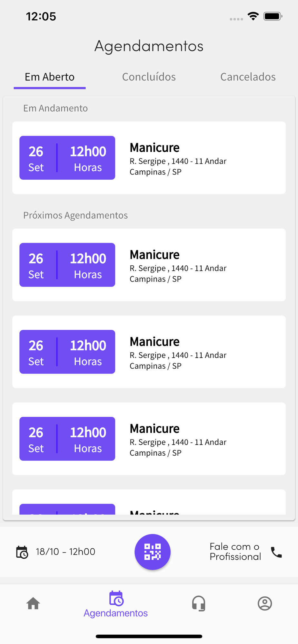Open the first Manicure card under Próximos Agendamentos
The height and width of the screenshot is (644, 298).
click(149, 265)
